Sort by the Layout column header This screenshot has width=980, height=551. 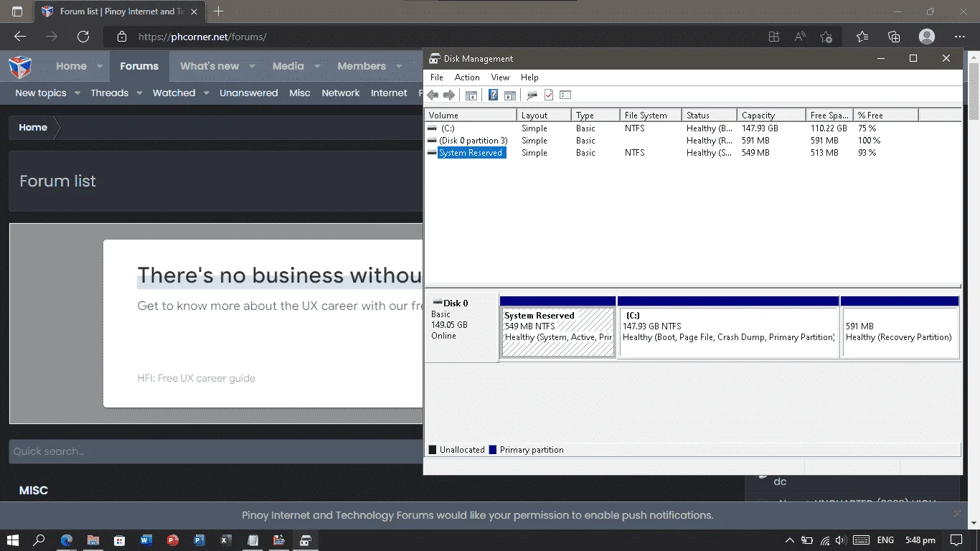(x=544, y=115)
